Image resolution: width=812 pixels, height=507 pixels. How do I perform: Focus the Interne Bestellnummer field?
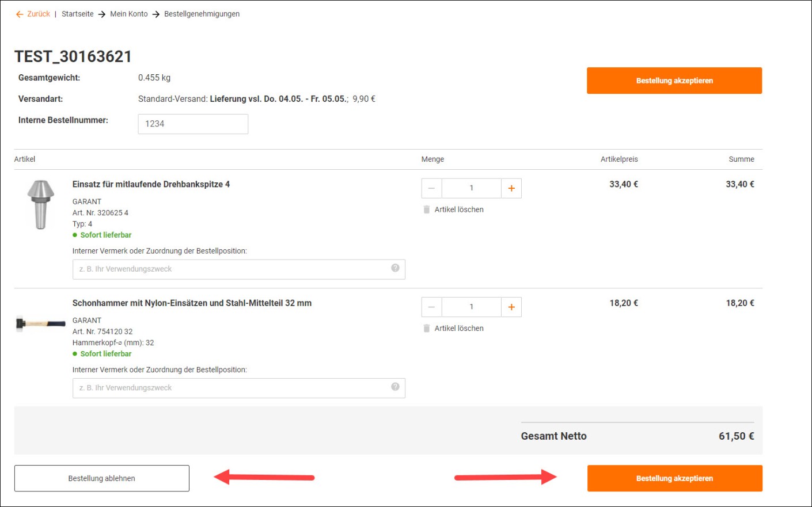[x=193, y=124]
